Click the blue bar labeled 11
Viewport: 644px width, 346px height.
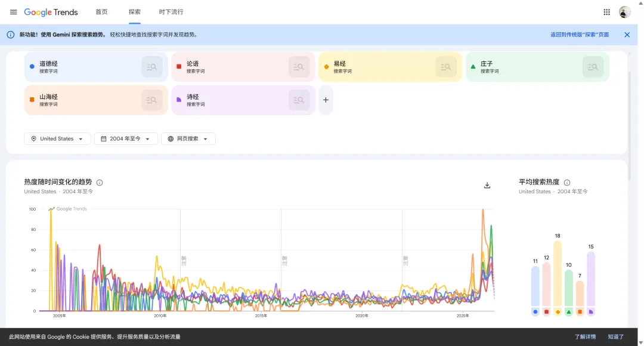(535, 286)
